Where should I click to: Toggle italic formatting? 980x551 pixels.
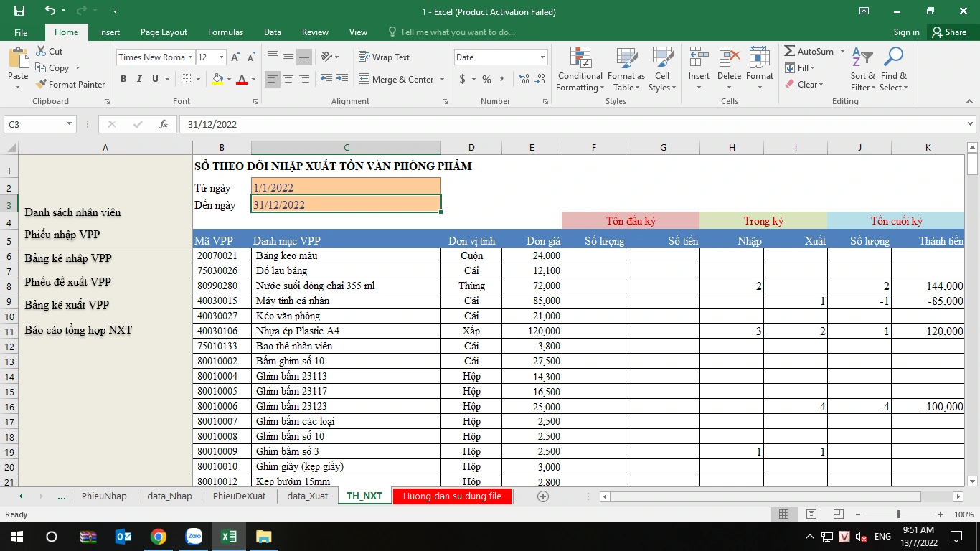[139, 79]
